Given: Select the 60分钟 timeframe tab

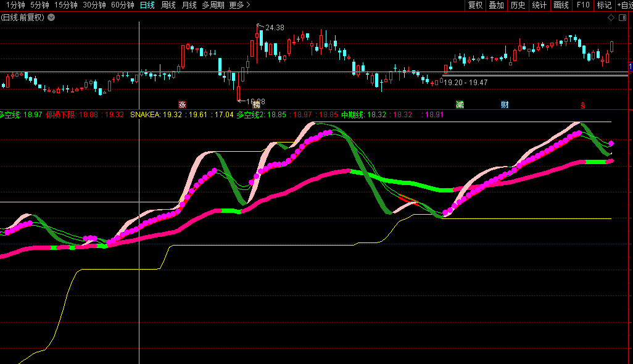Looking at the screenshot, I should click(123, 6).
